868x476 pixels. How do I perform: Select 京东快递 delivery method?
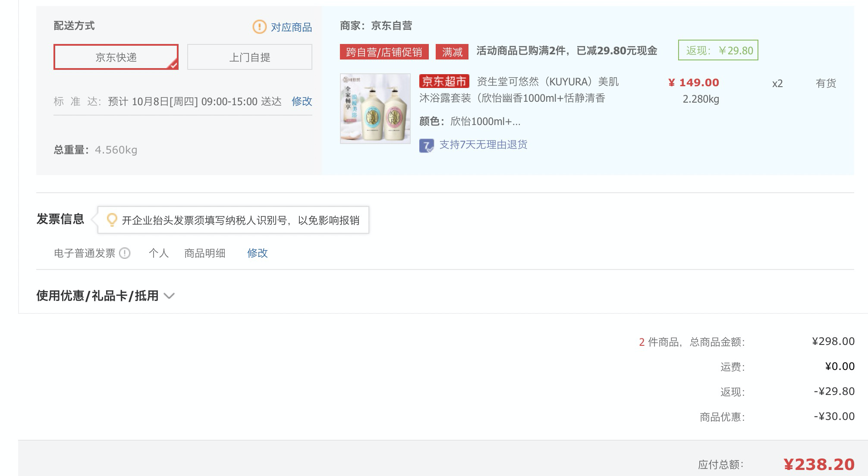pos(116,57)
